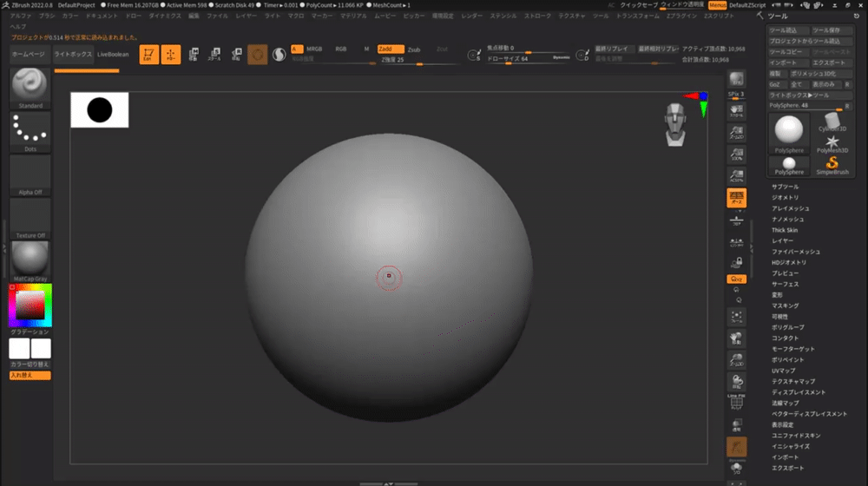Open the ブラシ menu

pyautogui.click(x=47, y=16)
